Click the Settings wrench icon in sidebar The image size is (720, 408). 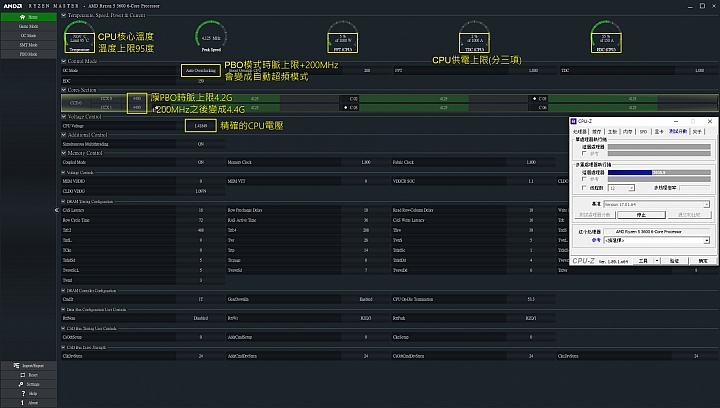click(x=21, y=384)
